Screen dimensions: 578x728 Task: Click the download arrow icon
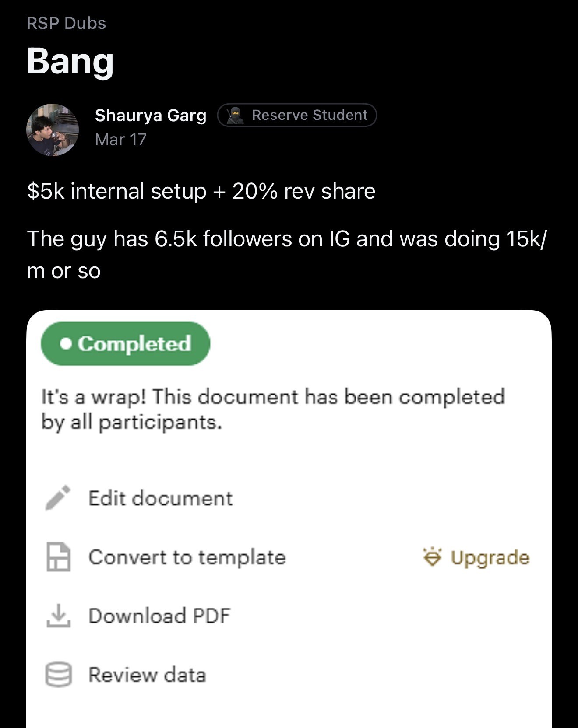pyautogui.click(x=59, y=616)
